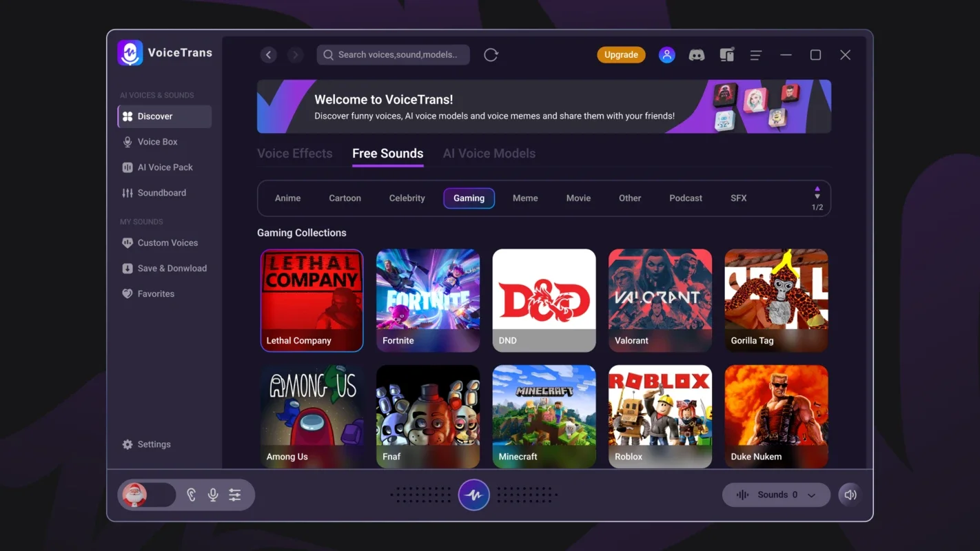This screenshot has height=551, width=980.
Task: Click the Custom Voices icon
Action: (x=127, y=243)
